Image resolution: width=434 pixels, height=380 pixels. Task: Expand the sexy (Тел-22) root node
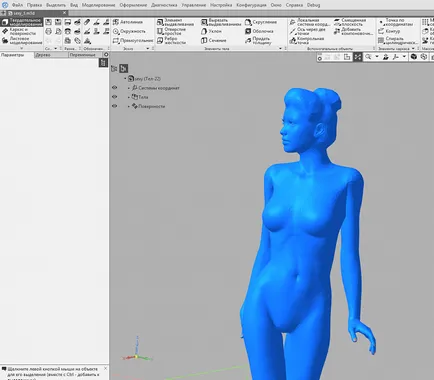(x=125, y=79)
